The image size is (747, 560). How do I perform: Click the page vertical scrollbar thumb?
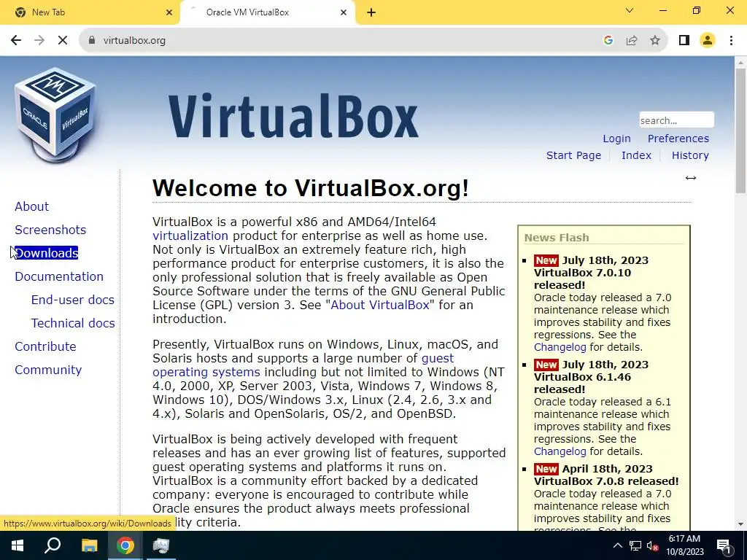(740, 130)
